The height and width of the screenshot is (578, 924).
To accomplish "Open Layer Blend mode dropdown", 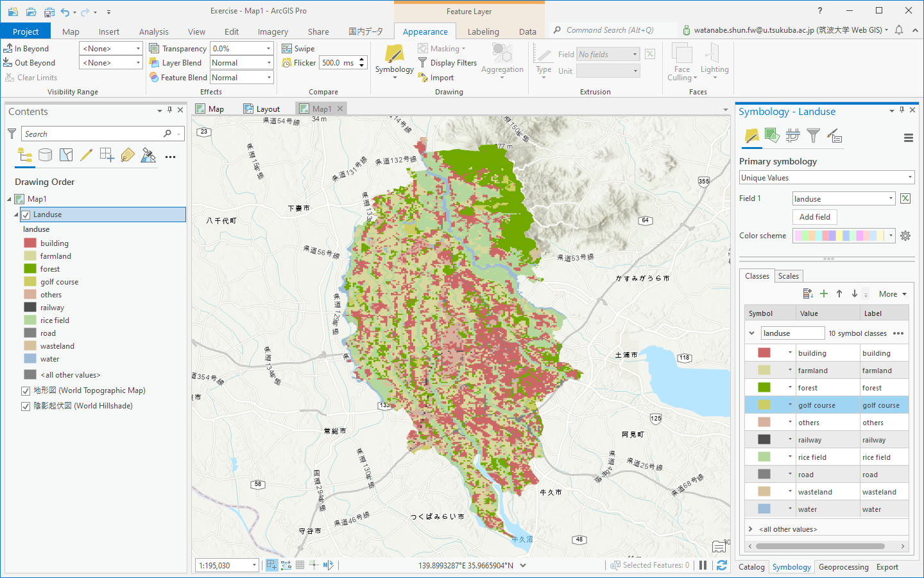I will [x=268, y=62].
